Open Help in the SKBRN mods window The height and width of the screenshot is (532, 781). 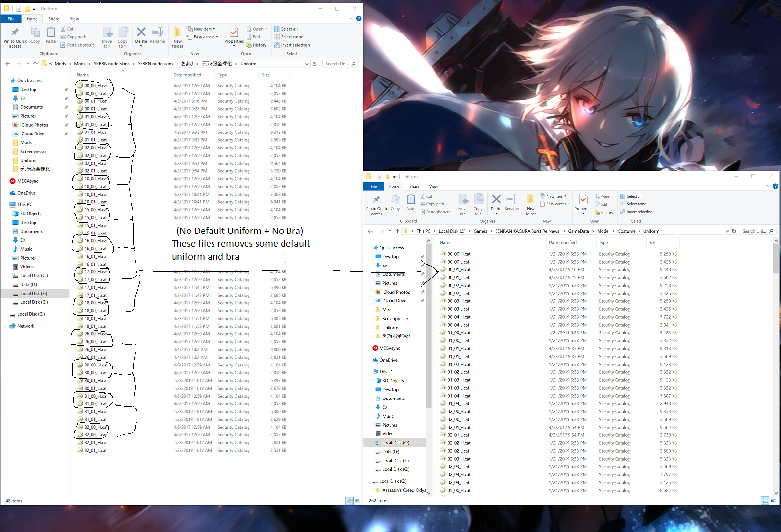point(359,19)
